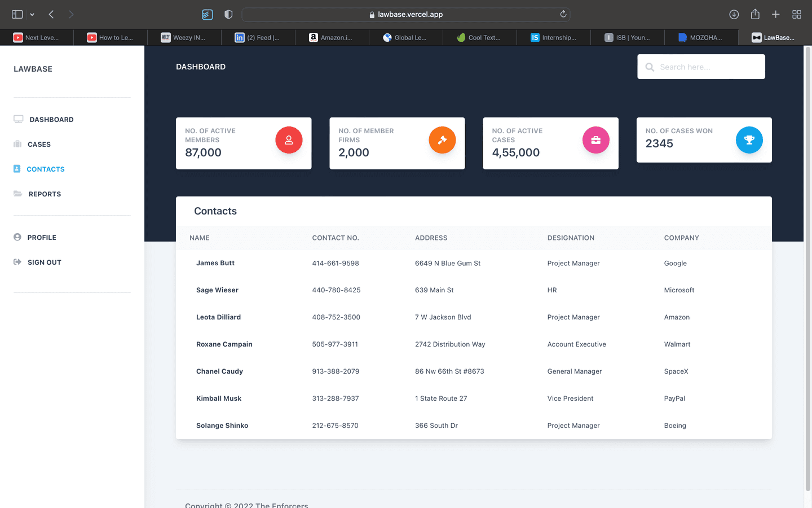Viewport: 812px width, 508px height.
Task: Switch to the LinkedIn Feed tab
Action: coord(258,37)
